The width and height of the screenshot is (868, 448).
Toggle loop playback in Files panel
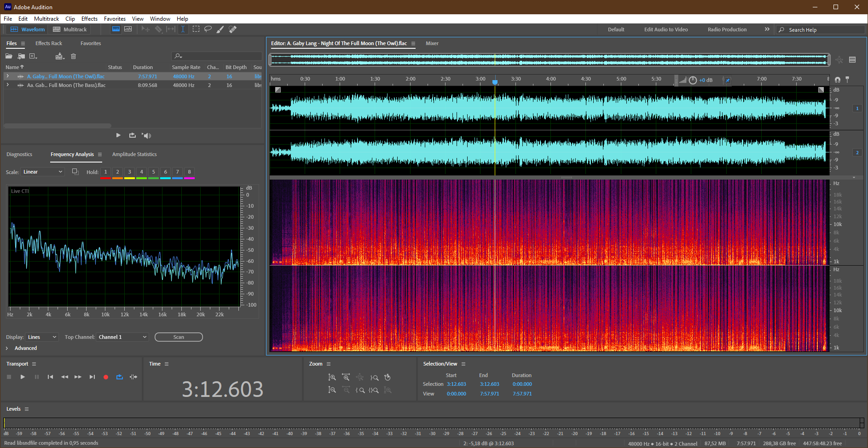pos(133,135)
